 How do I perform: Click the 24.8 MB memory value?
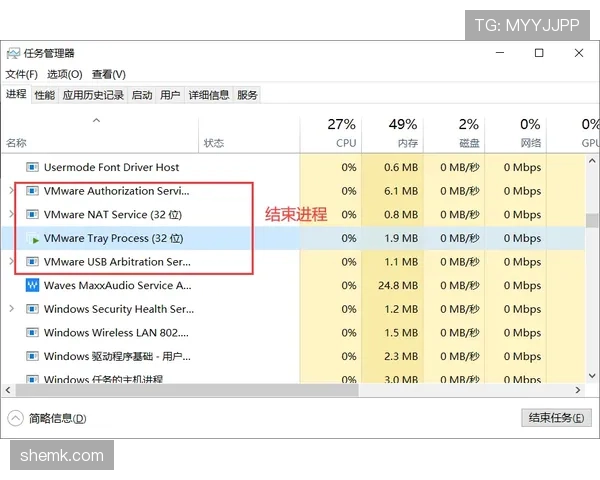(x=398, y=286)
